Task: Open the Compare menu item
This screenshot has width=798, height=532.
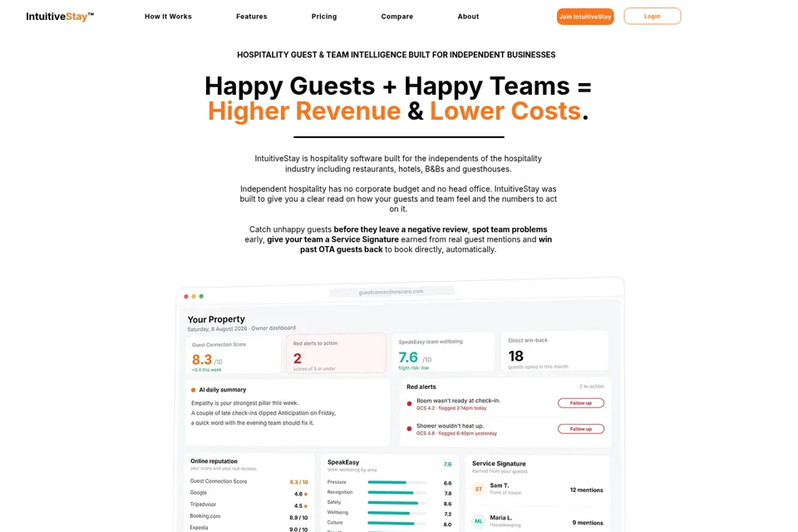Action: click(397, 17)
